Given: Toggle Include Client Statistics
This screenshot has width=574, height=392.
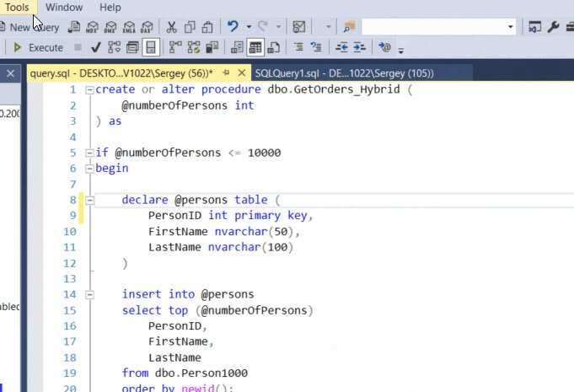Looking at the screenshot, I should coord(212,47).
